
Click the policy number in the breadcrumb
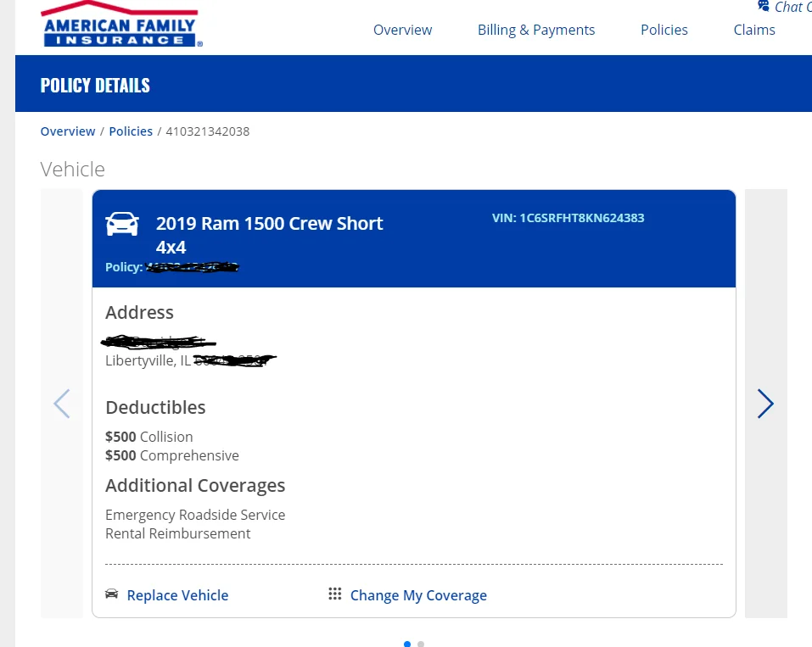[208, 131]
